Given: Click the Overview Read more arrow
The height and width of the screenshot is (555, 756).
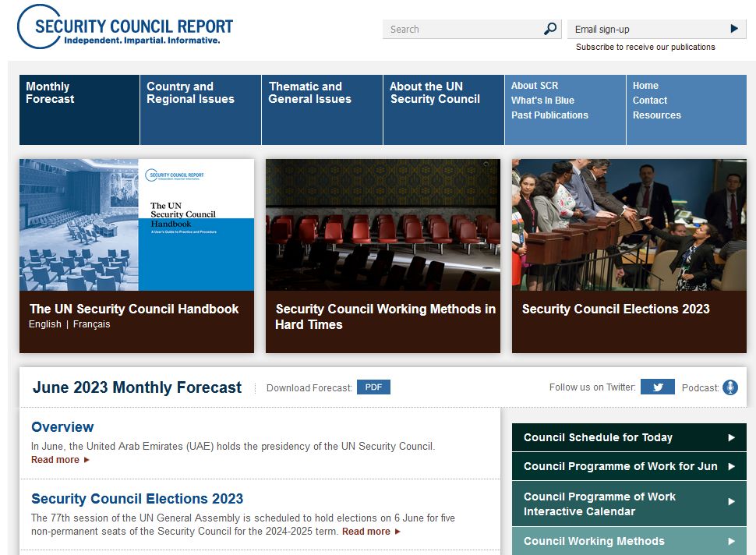Looking at the screenshot, I should (x=87, y=460).
